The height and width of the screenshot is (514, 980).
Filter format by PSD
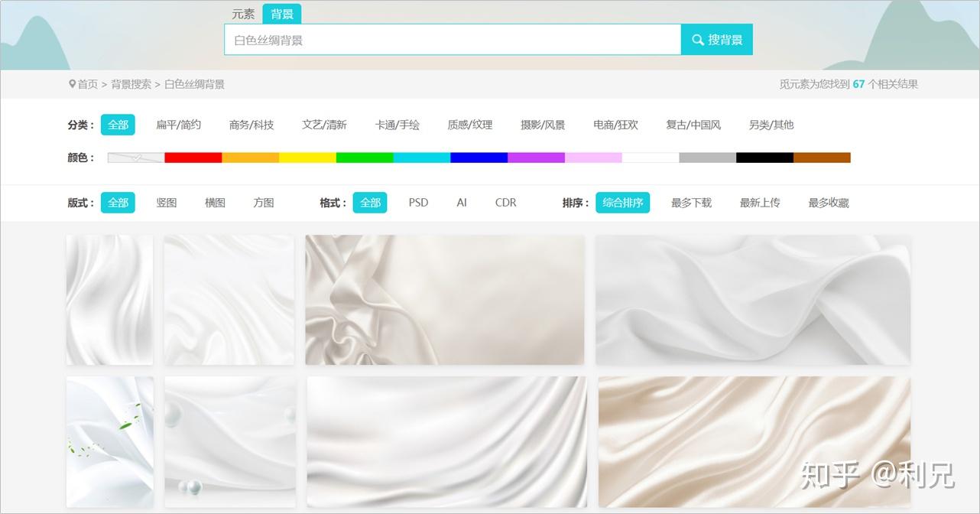pyautogui.click(x=418, y=203)
